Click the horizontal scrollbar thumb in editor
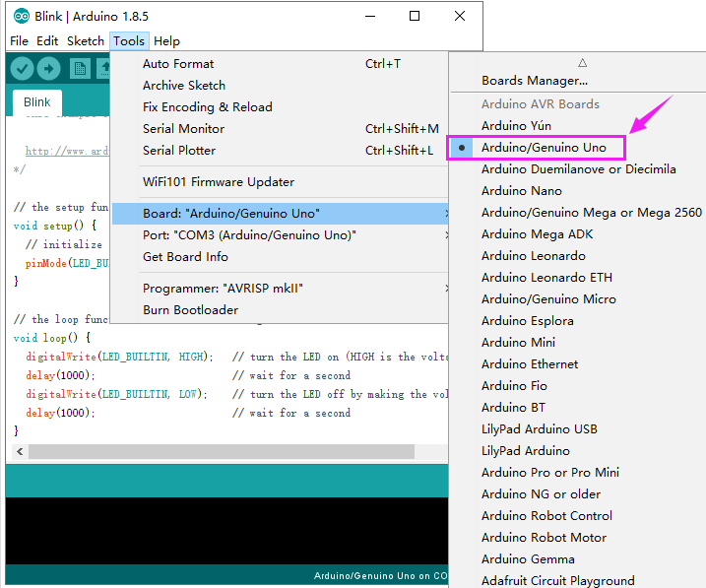The image size is (706, 588). click(222, 451)
